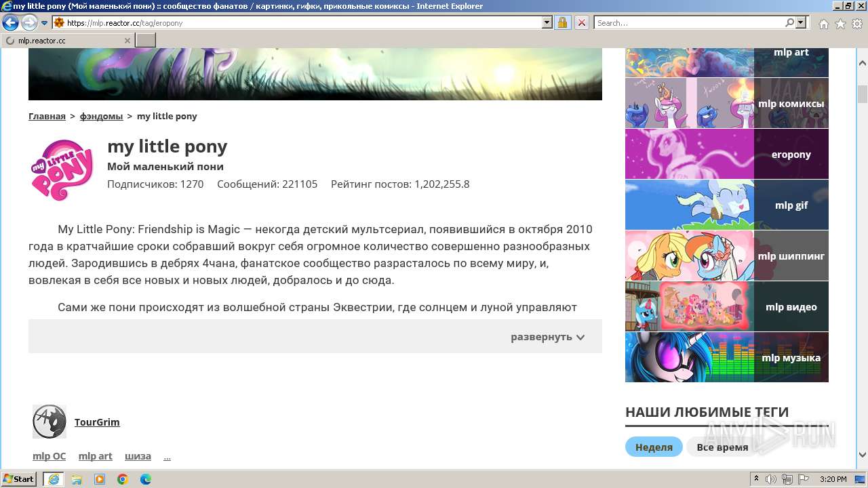Select the Рейтинг постов: 1,202,255.8 text
868x488 pixels.
pos(400,184)
